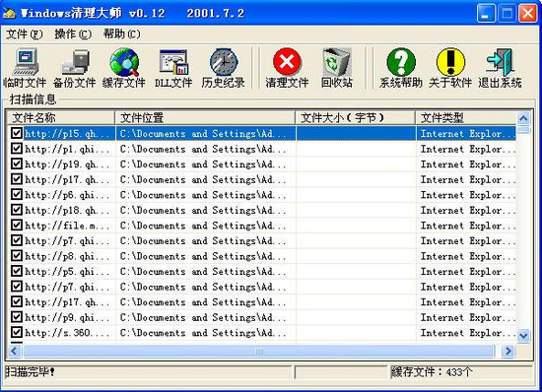Select the http://p8.qhi... file name

[66, 256]
